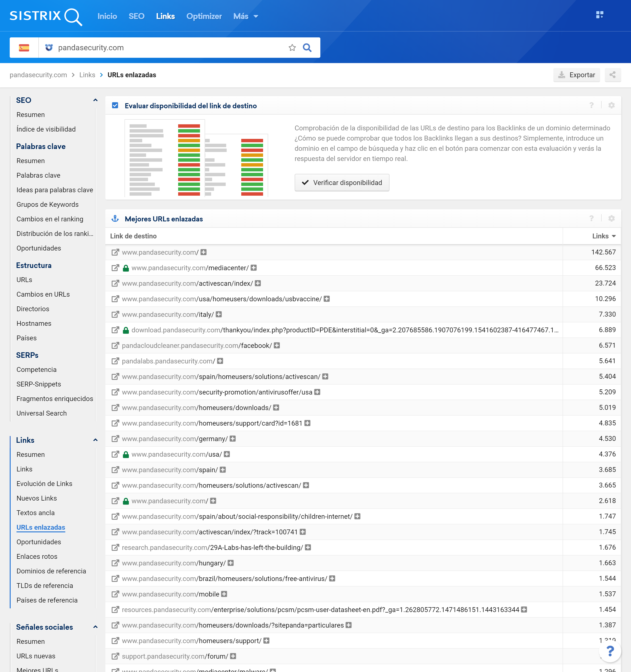Open the Optimizer top menu
This screenshot has height=672, width=631.
(204, 16)
